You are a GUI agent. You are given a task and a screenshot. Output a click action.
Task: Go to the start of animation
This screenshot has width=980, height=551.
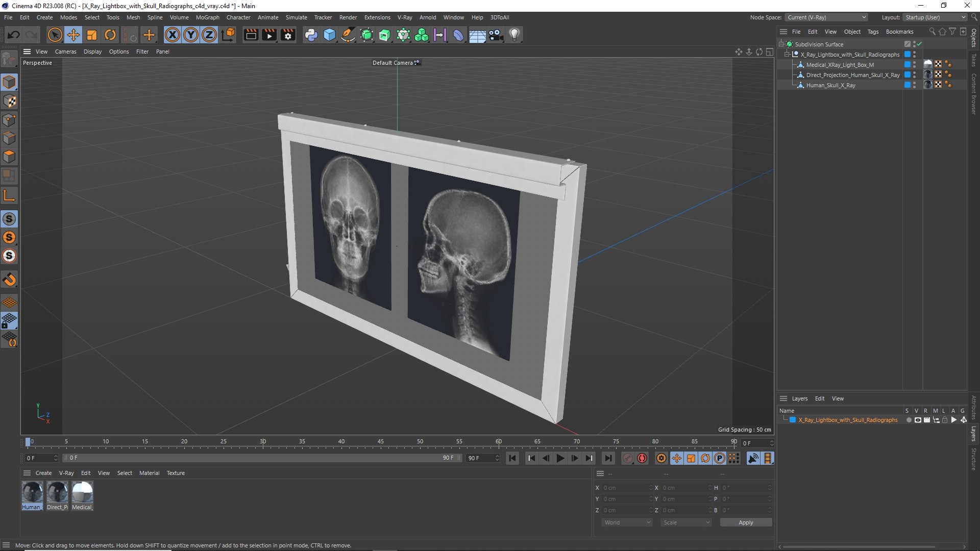coord(512,458)
